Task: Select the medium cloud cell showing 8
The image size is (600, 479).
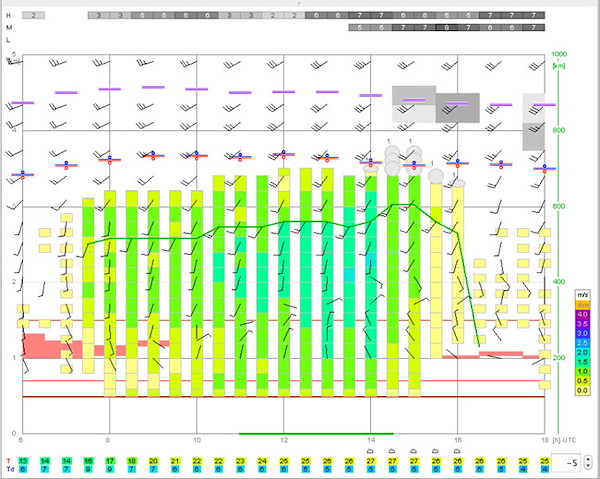Action: [x=447, y=28]
